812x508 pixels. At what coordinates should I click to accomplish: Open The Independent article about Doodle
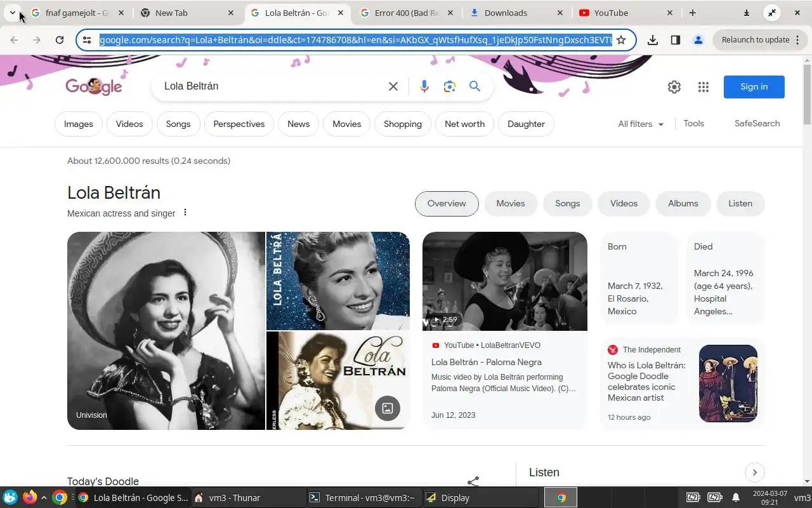(683, 383)
